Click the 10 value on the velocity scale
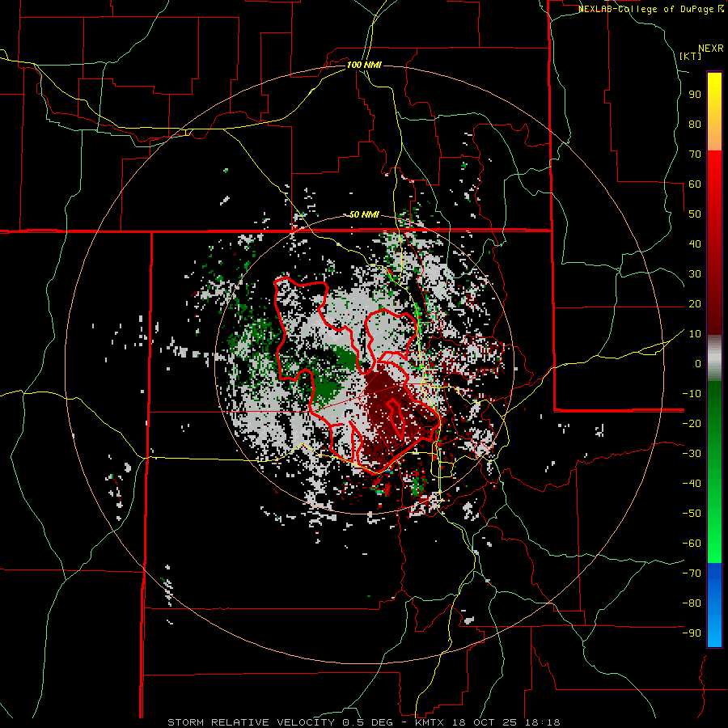 [x=695, y=334]
